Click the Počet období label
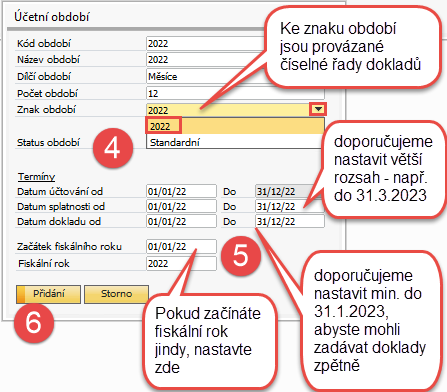 47,93
